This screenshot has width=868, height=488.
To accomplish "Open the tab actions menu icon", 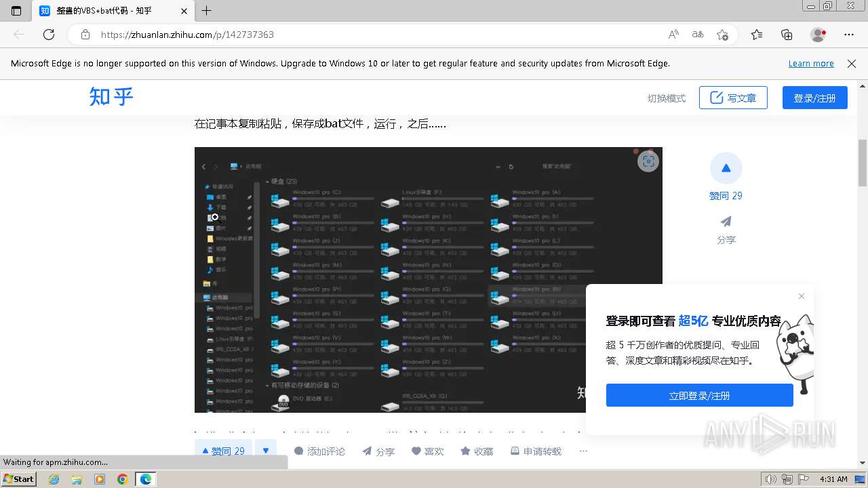I will pyautogui.click(x=16, y=11).
